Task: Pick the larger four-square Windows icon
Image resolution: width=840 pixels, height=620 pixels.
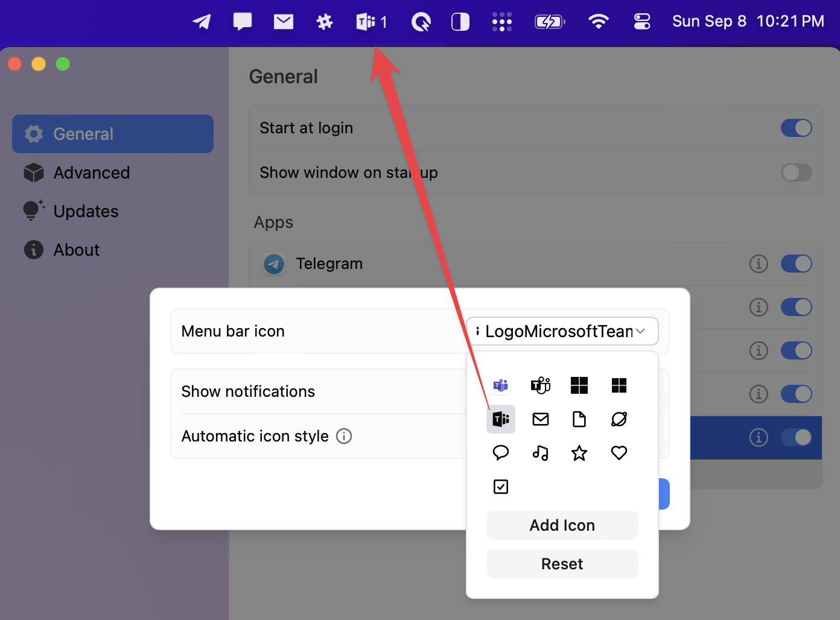Action: click(579, 385)
